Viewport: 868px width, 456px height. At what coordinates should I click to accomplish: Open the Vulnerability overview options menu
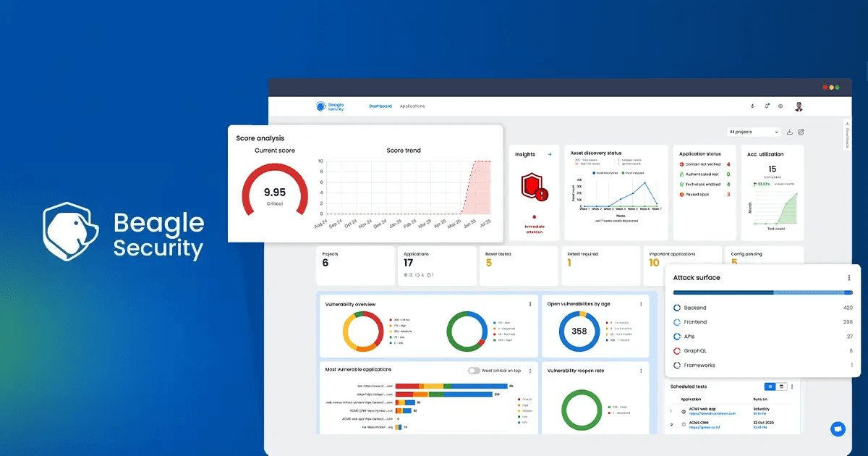pos(530,304)
